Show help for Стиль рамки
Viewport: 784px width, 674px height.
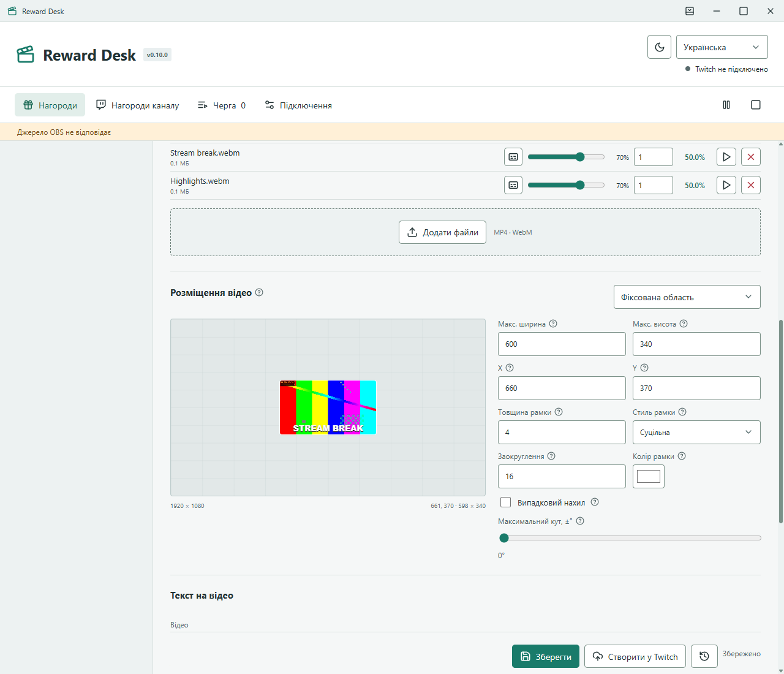point(682,412)
